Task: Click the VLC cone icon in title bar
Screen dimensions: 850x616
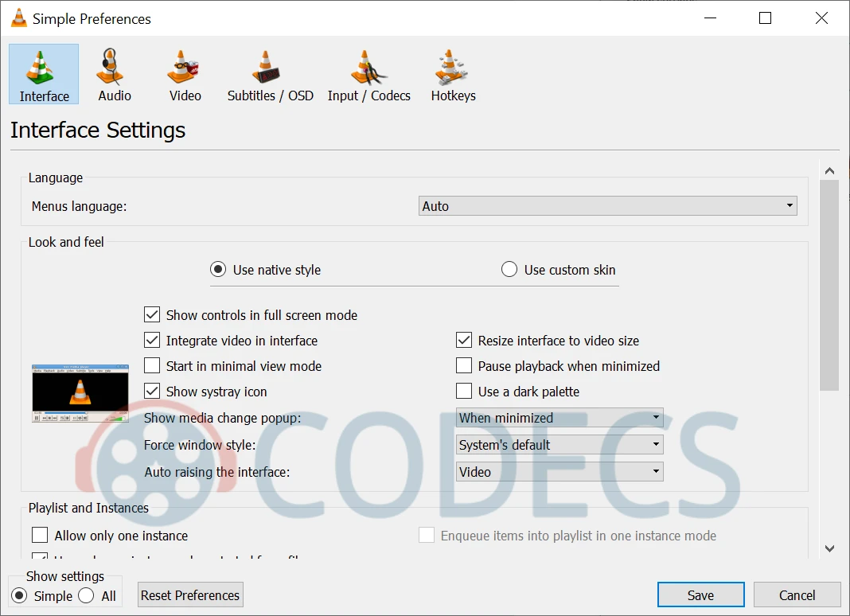Action: click(18, 18)
